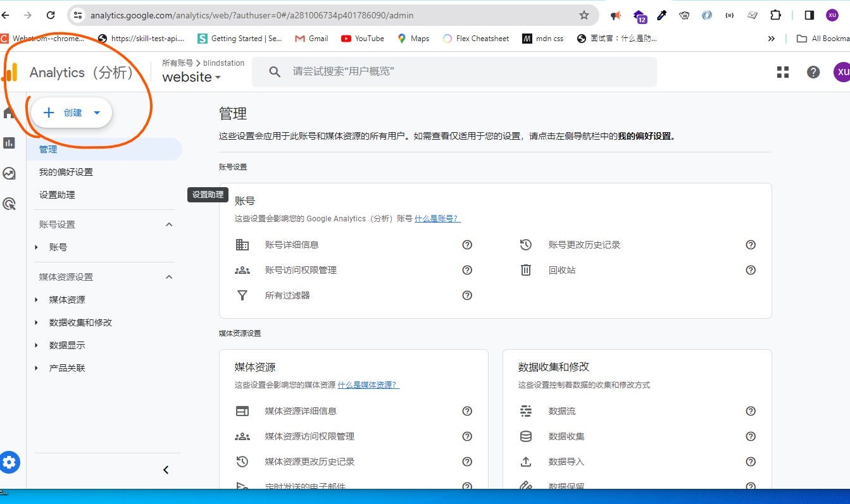
Task: Click the search box 请尝试搜索
Action: point(454,72)
